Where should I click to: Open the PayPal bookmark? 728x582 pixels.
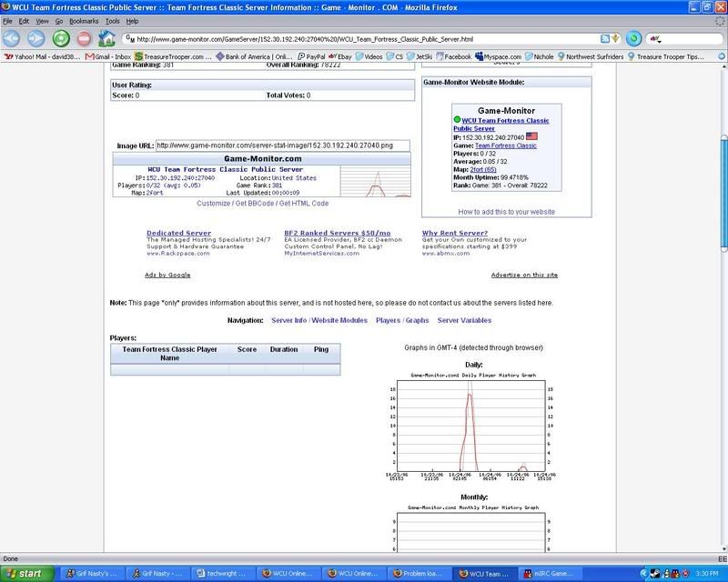click(x=314, y=56)
